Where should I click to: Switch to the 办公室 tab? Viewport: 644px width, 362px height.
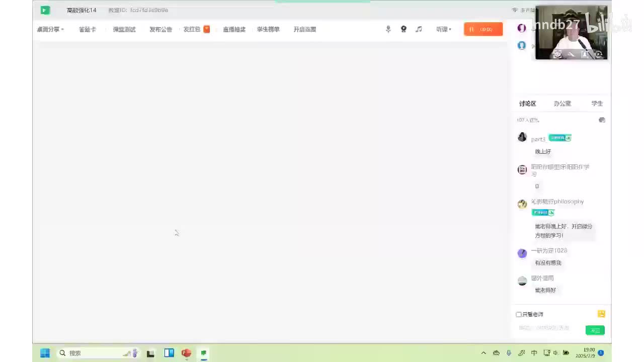click(562, 104)
